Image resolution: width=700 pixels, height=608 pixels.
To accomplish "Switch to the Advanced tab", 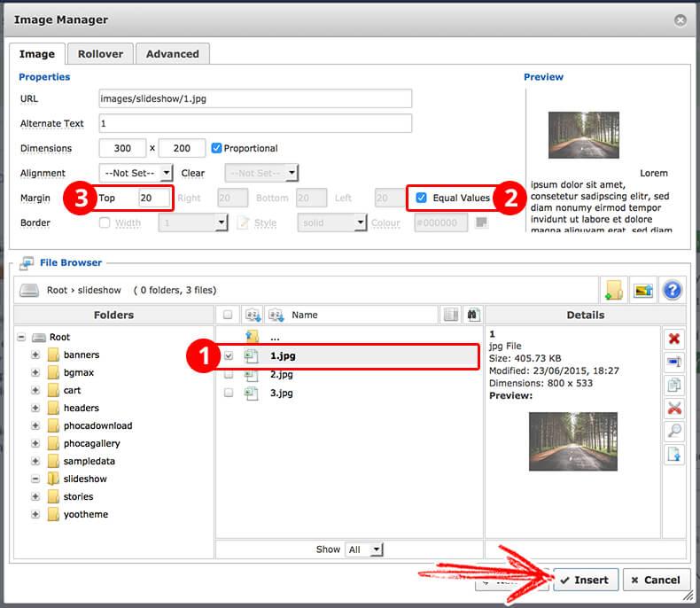I will [173, 54].
